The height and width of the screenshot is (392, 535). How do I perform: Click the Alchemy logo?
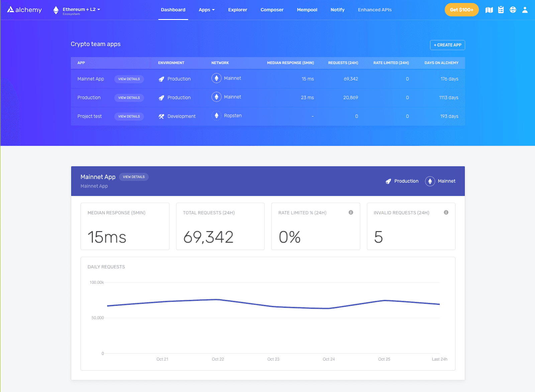(24, 9)
